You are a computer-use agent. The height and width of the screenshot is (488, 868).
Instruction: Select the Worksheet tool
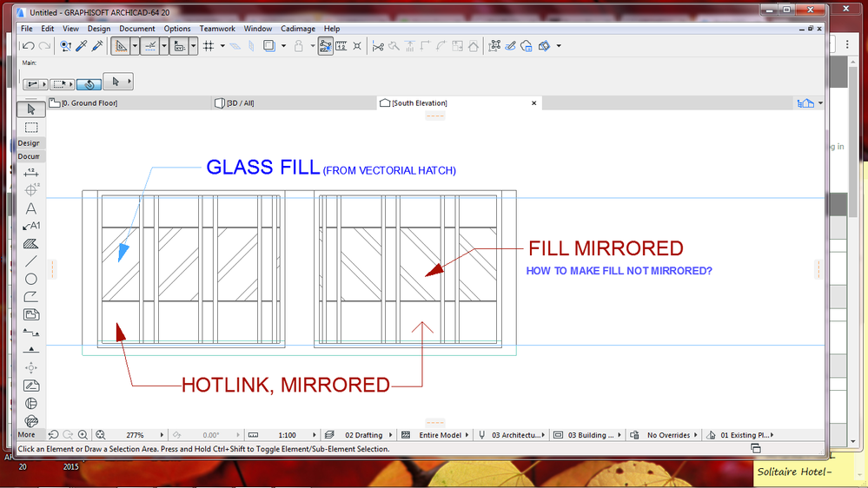(x=31, y=386)
